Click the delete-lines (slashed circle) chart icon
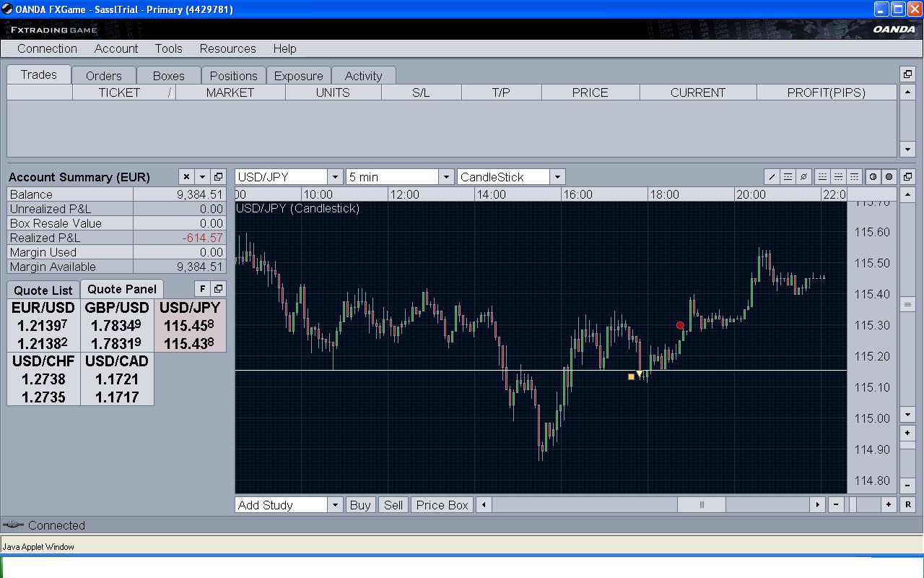 click(803, 177)
